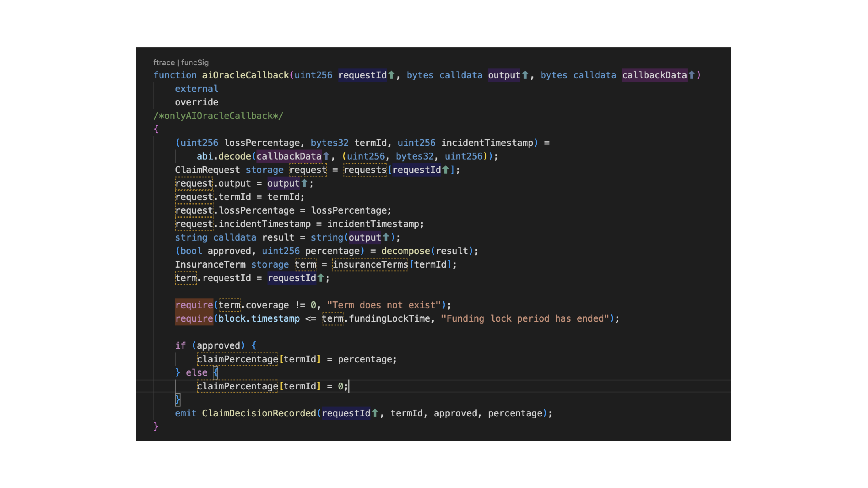Viewport: 868px width, 488px height.
Task: Click "Funding lock period has ended" string
Action: 525,319
